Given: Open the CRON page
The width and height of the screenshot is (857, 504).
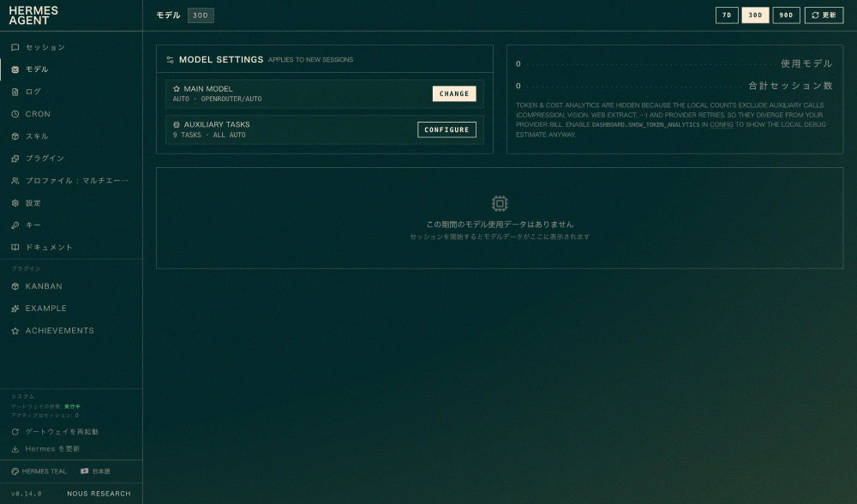Looking at the screenshot, I should click(x=71, y=114).
